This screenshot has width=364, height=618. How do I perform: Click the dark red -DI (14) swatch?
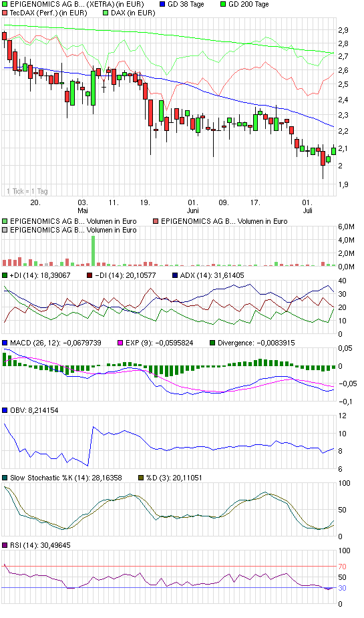89,275
